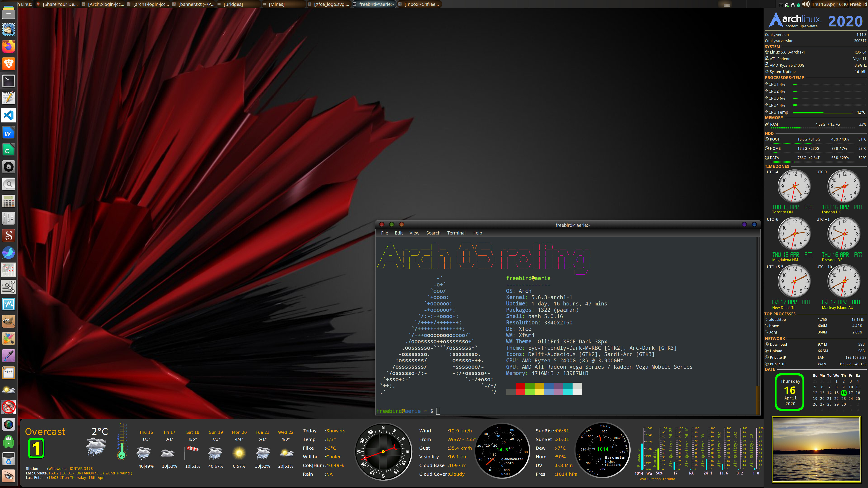The height and width of the screenshot is (488, 868).
Task: Open the Mines game dock icon
Action: (8, 270)
